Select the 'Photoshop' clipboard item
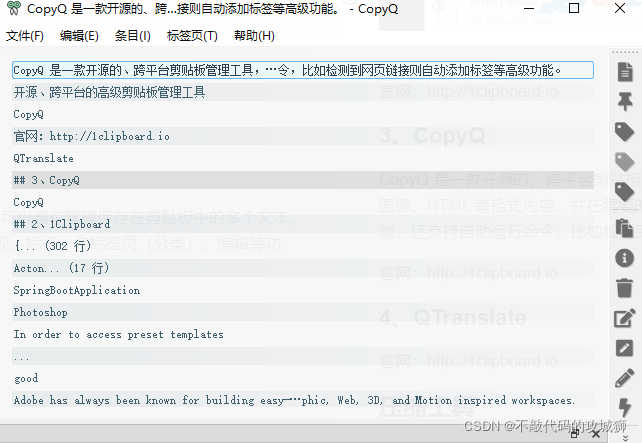The width and height of the screenshot is (642, 443). [303, 312]
